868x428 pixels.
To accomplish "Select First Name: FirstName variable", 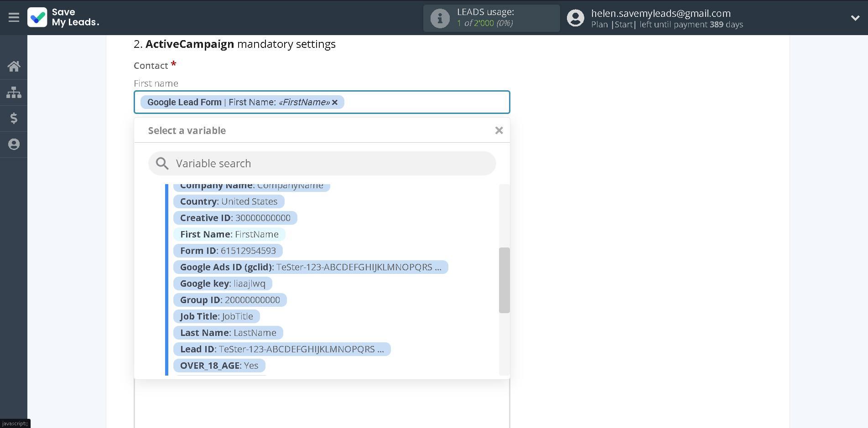I will coord(229,234).
